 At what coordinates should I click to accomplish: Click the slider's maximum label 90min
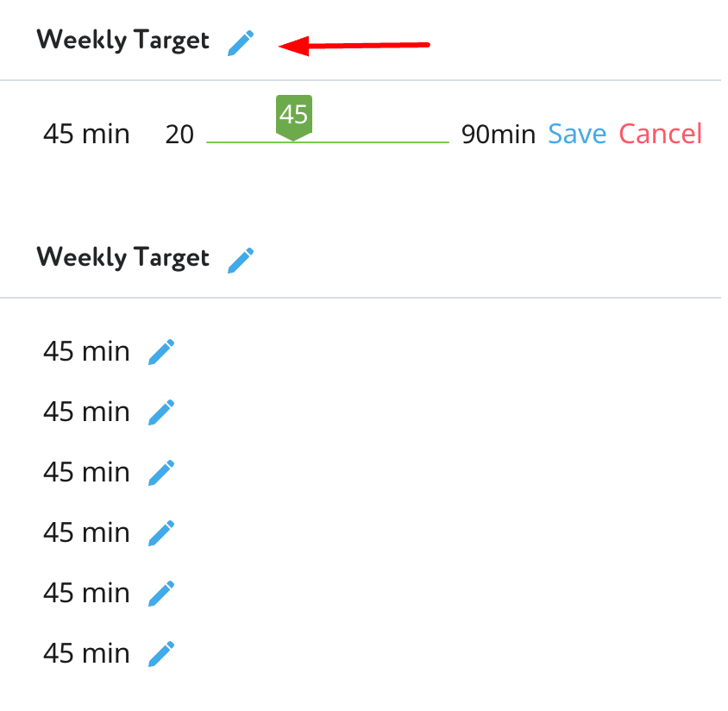point(498,135)
